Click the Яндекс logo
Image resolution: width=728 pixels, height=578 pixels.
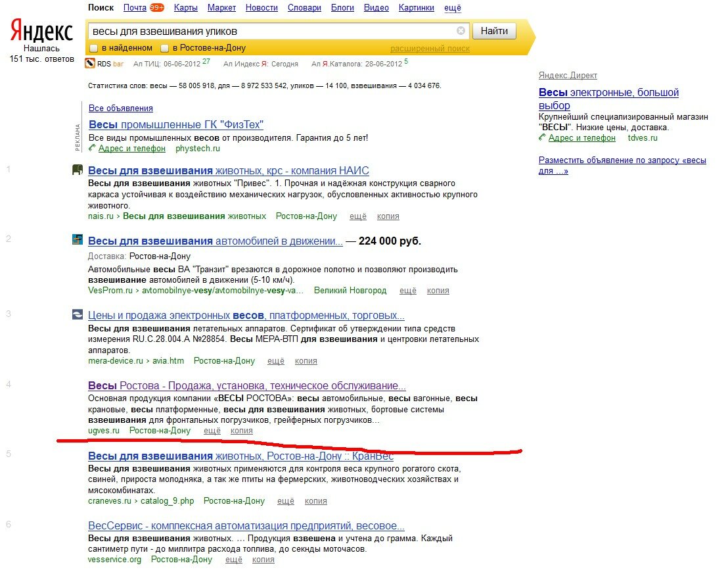(x=41, y=31)
